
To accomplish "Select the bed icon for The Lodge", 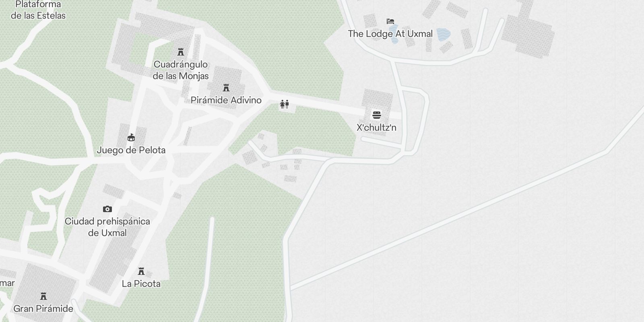I will click(390, 21).
